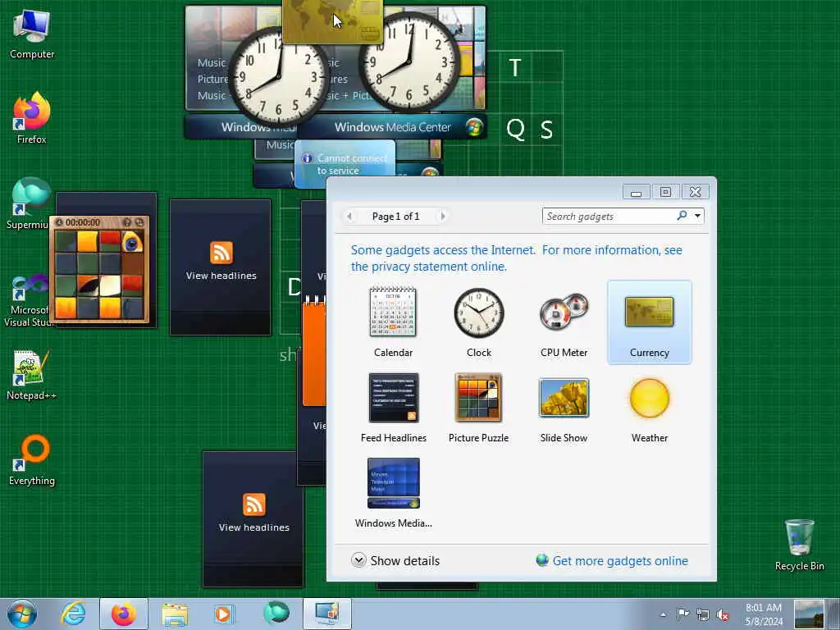The image size is (840, 630).
Task: Click the Desktop Gadget Gallery taskbar button
Action: click(326, 614)
